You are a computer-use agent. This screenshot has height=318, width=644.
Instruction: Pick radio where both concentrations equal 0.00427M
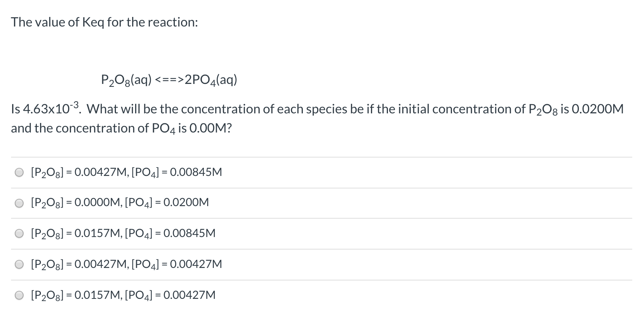[20, 265]
